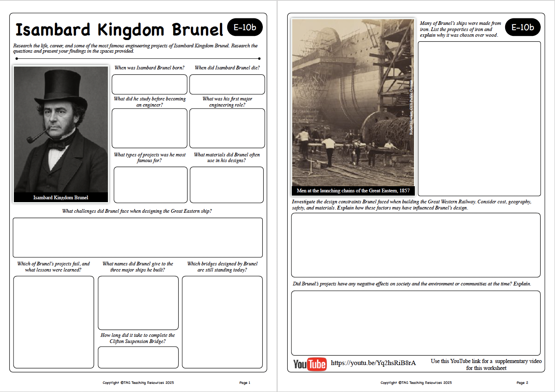Click the 'projects fail and lessons learned' box
This screenshot has height=392, width=555.
point(54,322)
